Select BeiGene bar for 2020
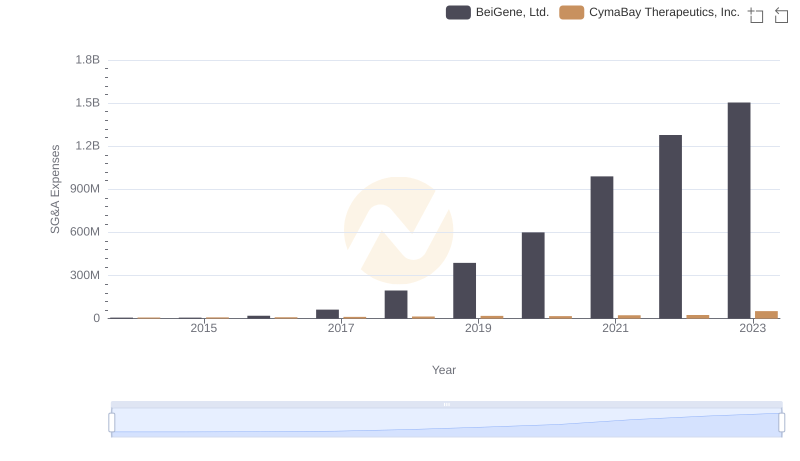The image size is (800, 461). pyautogui.click(x=533, y=275)
